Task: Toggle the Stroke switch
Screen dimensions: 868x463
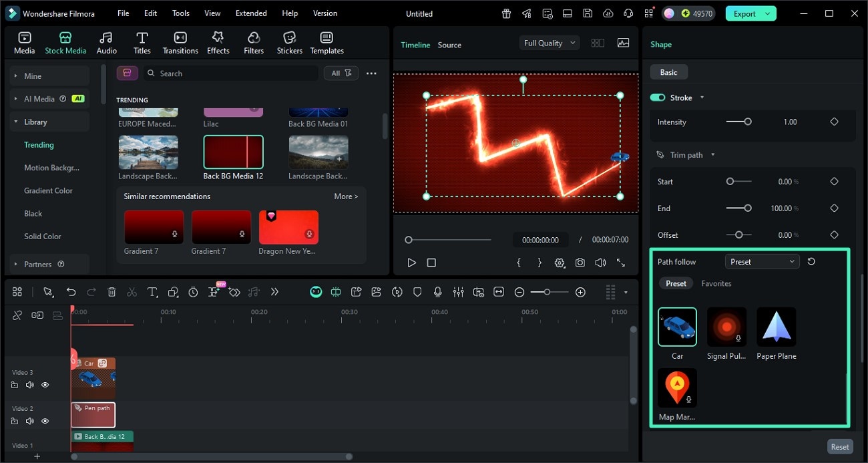Action: [658, 98]
